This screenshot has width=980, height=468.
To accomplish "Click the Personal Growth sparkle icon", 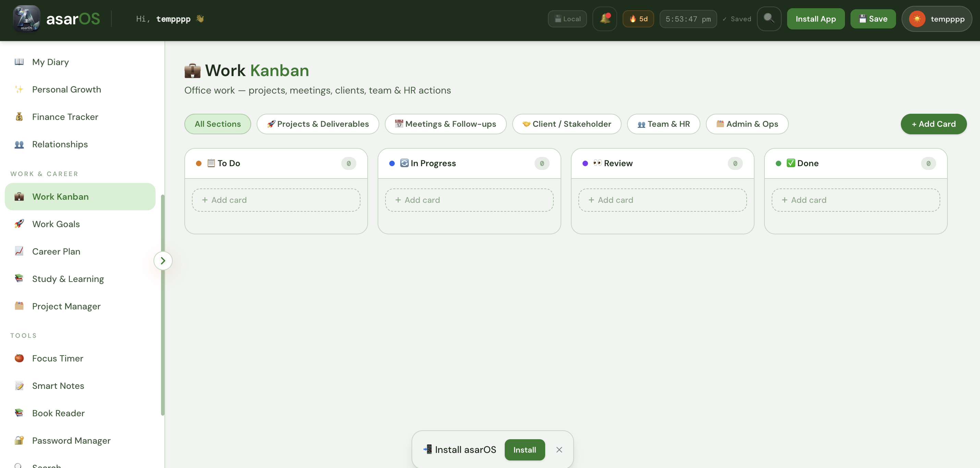I will click(19, 89).
